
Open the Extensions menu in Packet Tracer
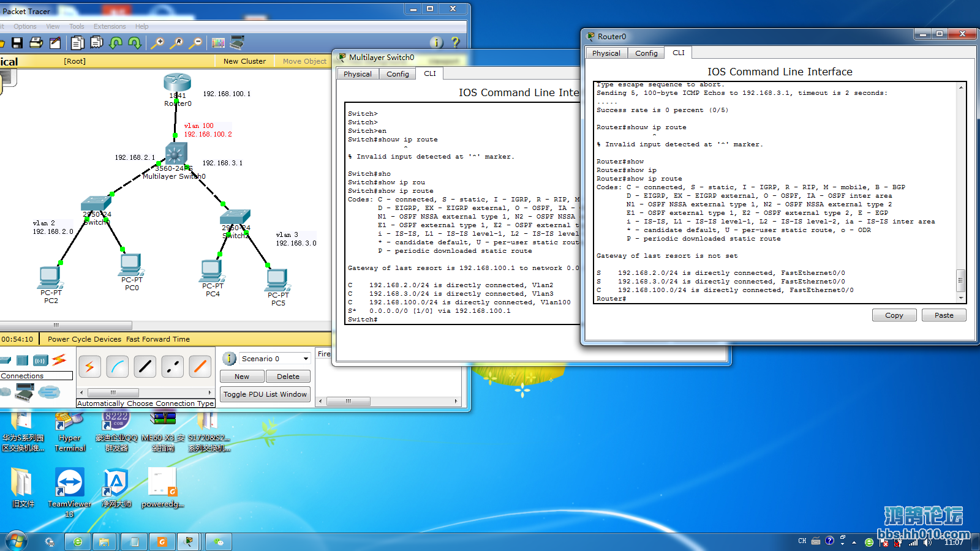click(110, 26)
